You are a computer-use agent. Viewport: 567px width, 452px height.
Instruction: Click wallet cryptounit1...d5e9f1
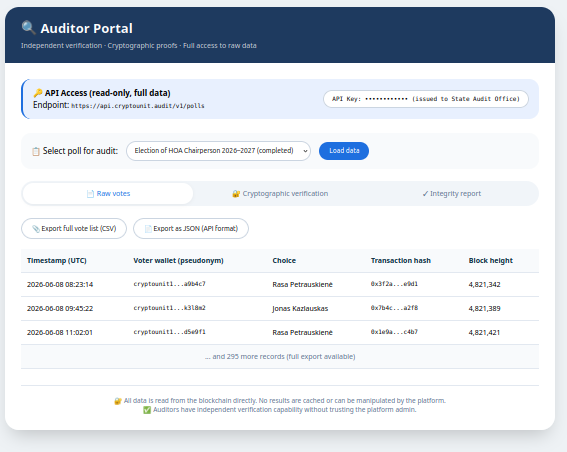169,332
